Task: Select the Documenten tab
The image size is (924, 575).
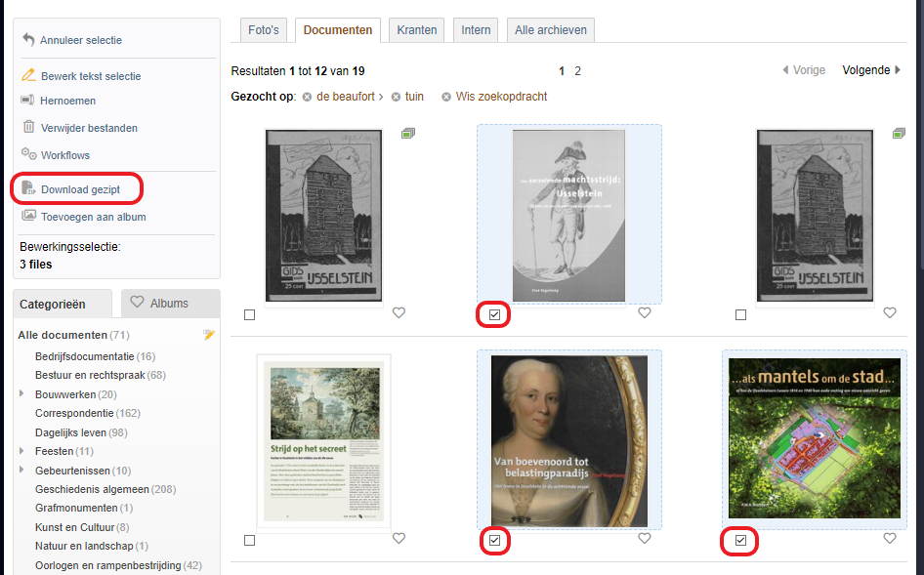Action: click(x=338, y=30)
